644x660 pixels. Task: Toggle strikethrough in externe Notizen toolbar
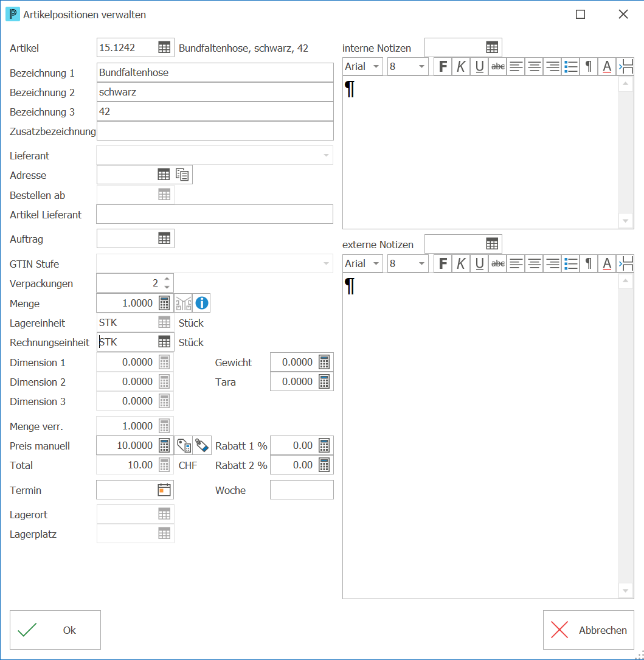point(498,263)
